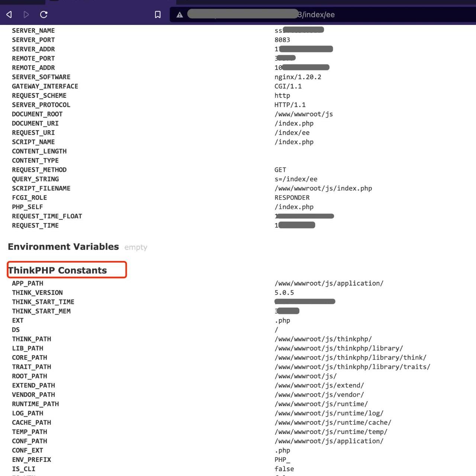Select the IS_CLI value false
Image resolution: width=476 pixels, height=476 pixels.
tap(284, 469)
